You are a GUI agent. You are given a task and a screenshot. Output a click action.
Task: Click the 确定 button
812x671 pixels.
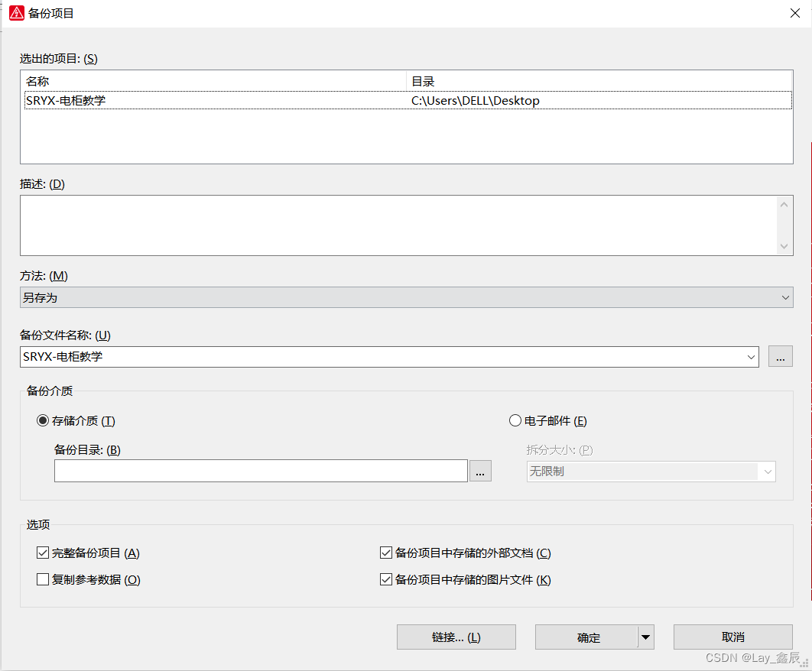[x=586, y=637]
